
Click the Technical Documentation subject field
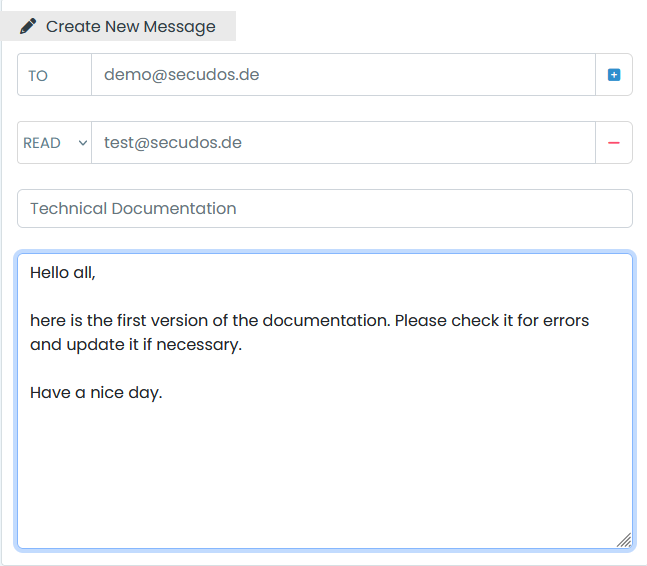(324, 209)
